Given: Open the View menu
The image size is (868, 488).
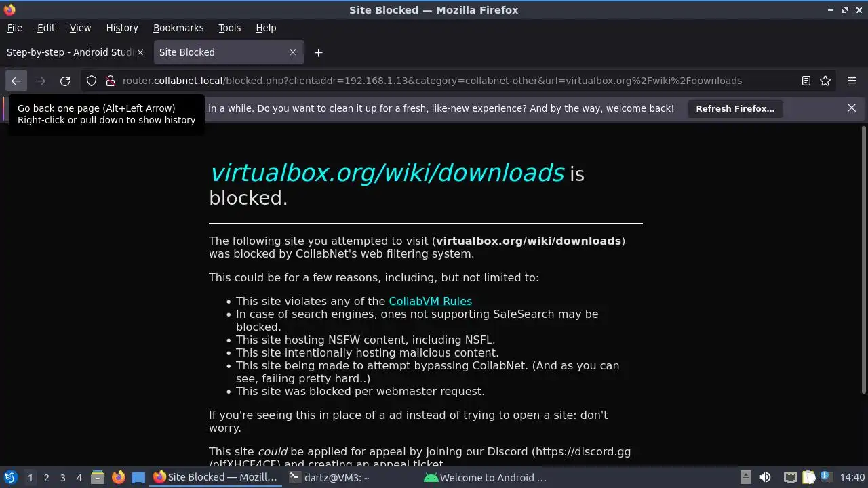Looking at the screenshot, I should (x=80, y=28).
